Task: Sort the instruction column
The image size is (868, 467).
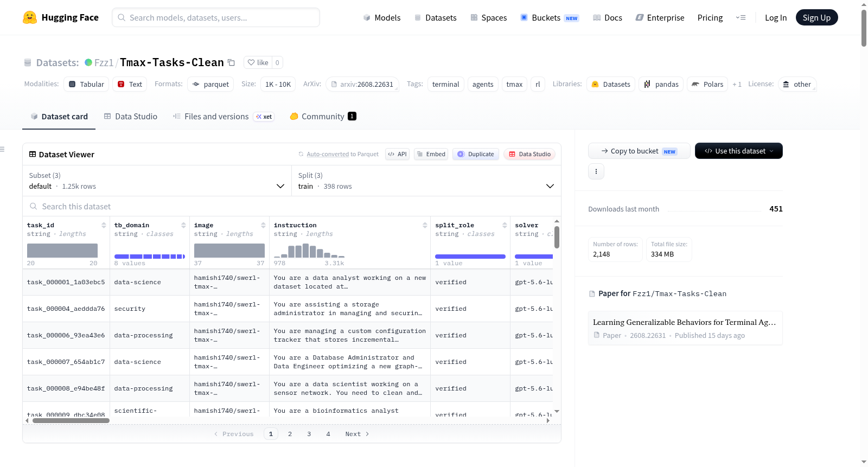Action: click(425, 225)
